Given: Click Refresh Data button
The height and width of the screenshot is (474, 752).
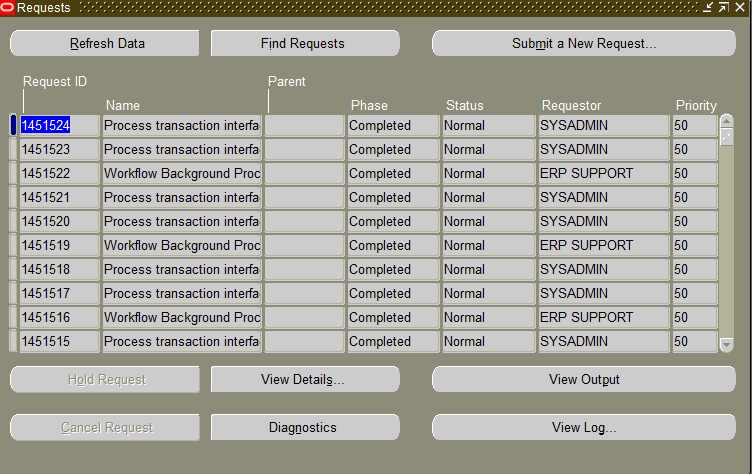Looking at the screenshot, I should [105, 44].
